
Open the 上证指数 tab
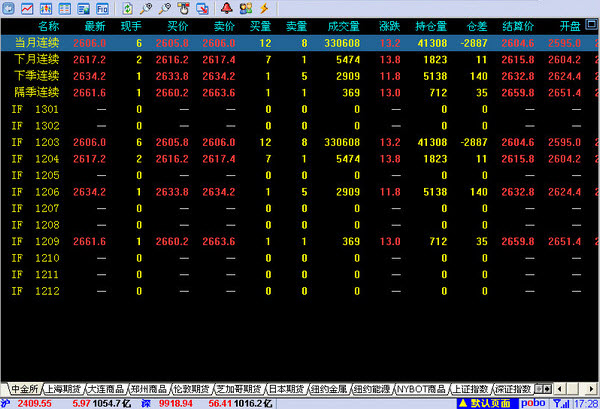tap(470, 389)
